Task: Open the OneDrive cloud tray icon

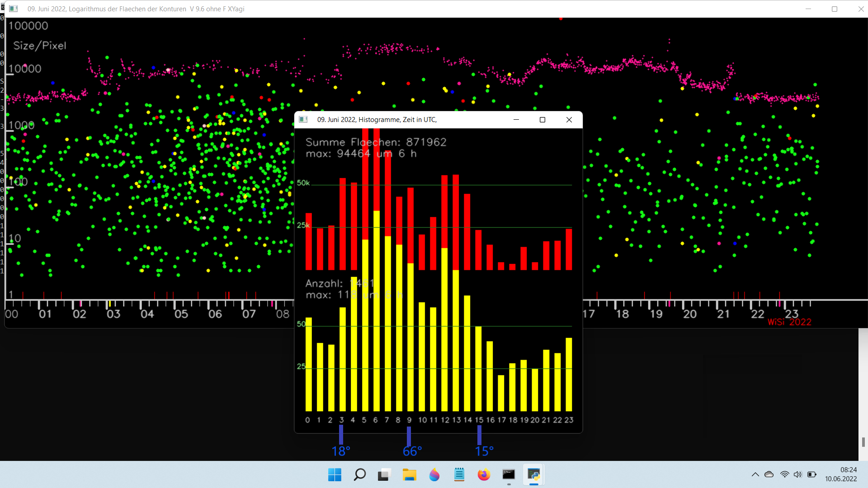Action: coord(769,474)
